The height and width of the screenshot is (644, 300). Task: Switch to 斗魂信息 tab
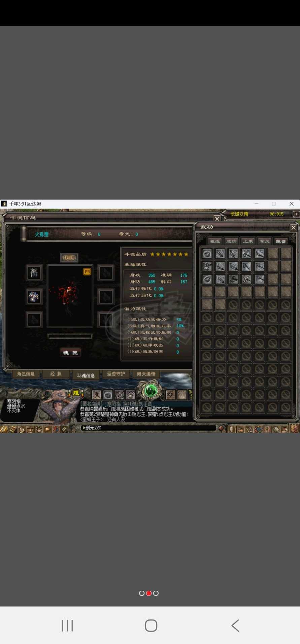click(x=86, y=375)
